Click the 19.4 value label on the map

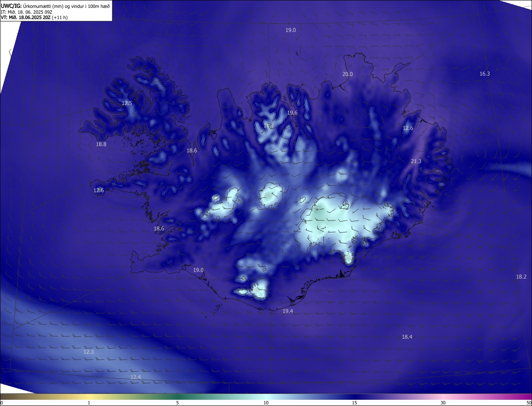pos(288,311)
